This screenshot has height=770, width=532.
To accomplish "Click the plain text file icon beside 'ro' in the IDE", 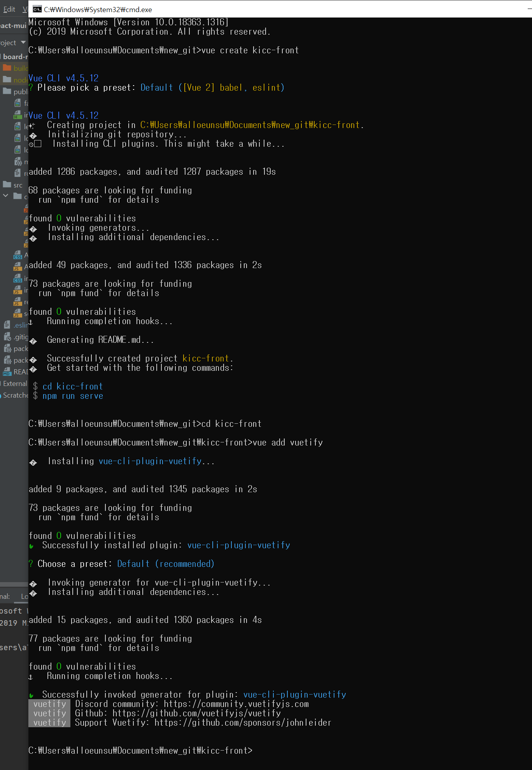I will click(17, 173).
